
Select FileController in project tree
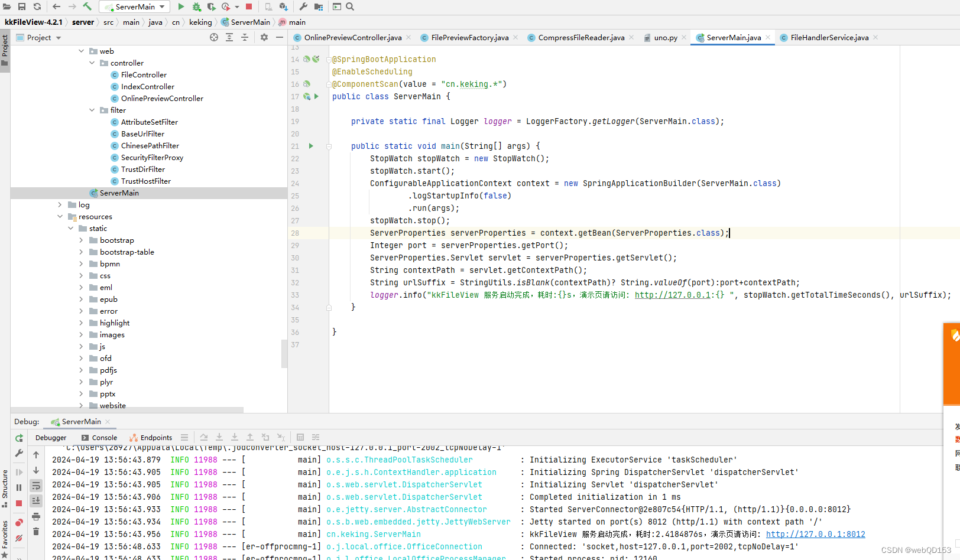144,75
